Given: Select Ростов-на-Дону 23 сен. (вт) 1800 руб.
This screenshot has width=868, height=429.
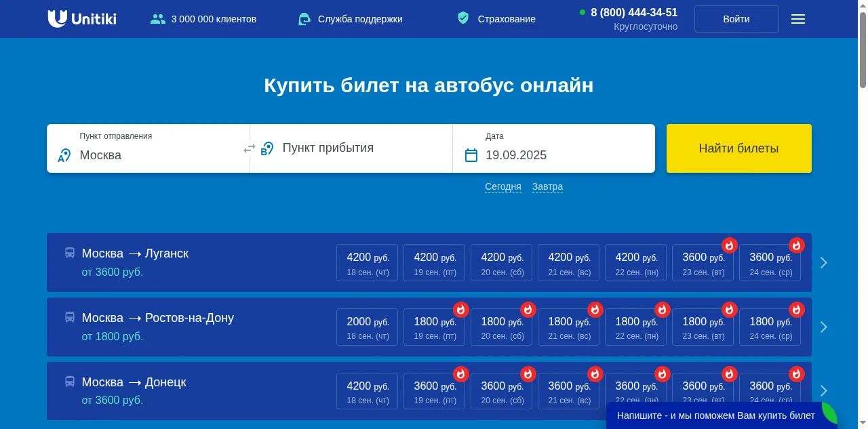Looking at the screenshot, I should tap(703, 327).
